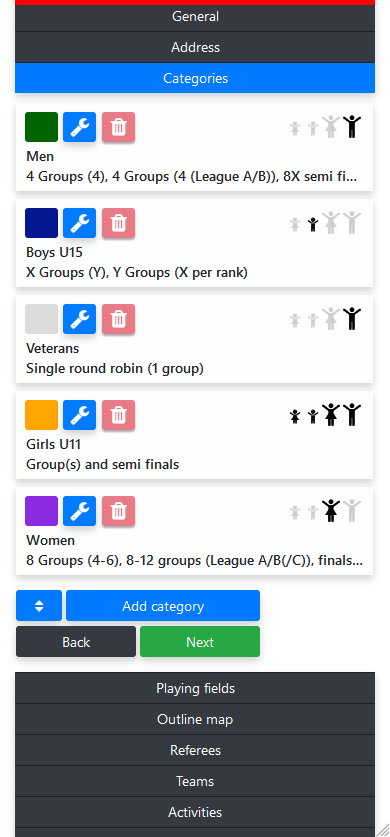390x837 pixels.
Task: Open settings wrench for Veterans category
Action: click(x=79, y=319)
